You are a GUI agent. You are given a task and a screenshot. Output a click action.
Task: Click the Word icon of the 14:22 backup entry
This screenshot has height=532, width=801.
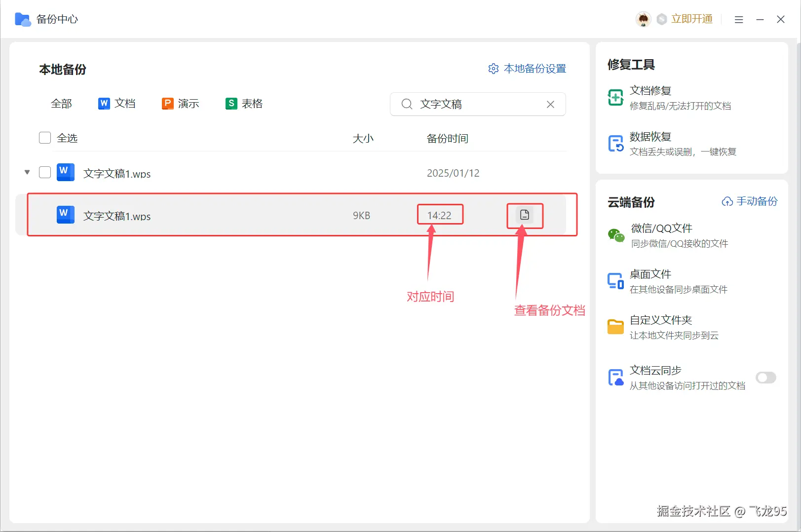66,215
